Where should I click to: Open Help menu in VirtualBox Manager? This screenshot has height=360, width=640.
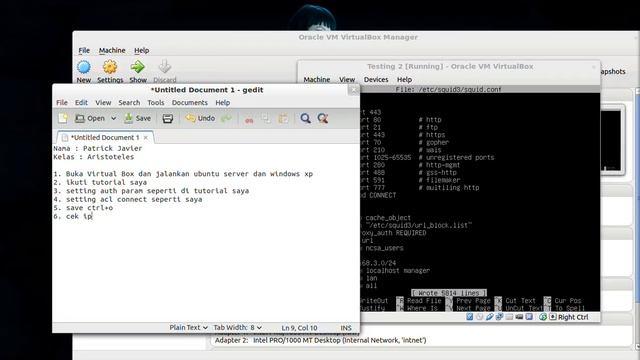click(x=142, y=50)
